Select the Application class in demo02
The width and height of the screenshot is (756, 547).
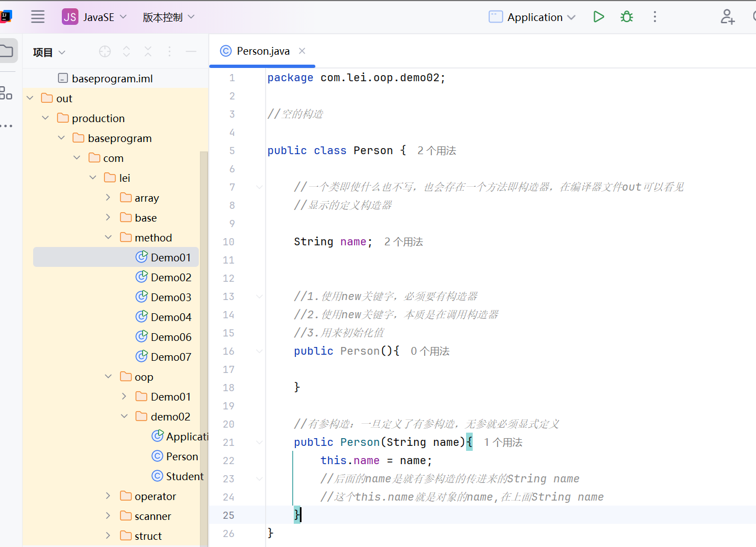180,436
